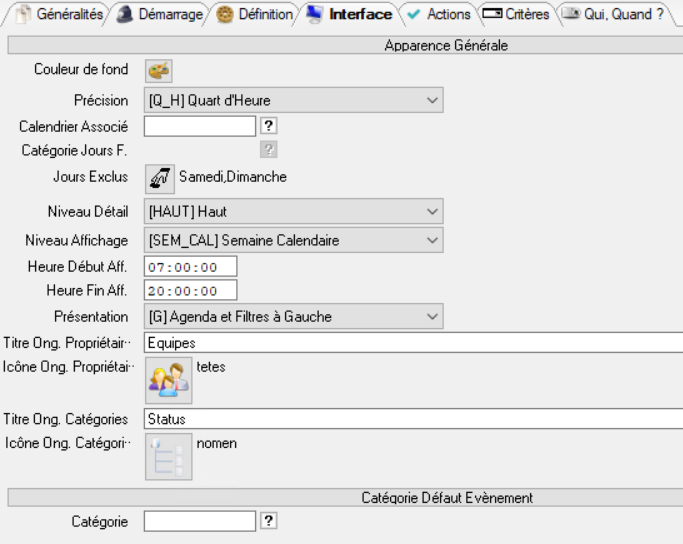Open the Jours Exclus selection icon

pyautogui.click(x=159, y=177)
